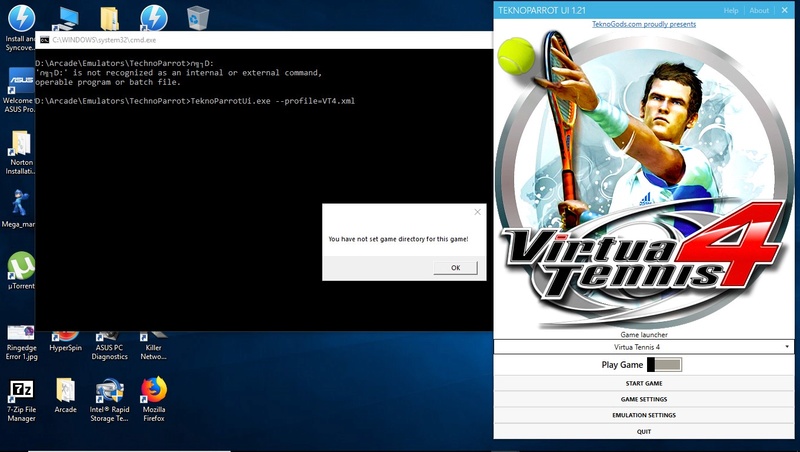
Task: Select the This PC computer desktop icon
Action: [x=66, y=18]
